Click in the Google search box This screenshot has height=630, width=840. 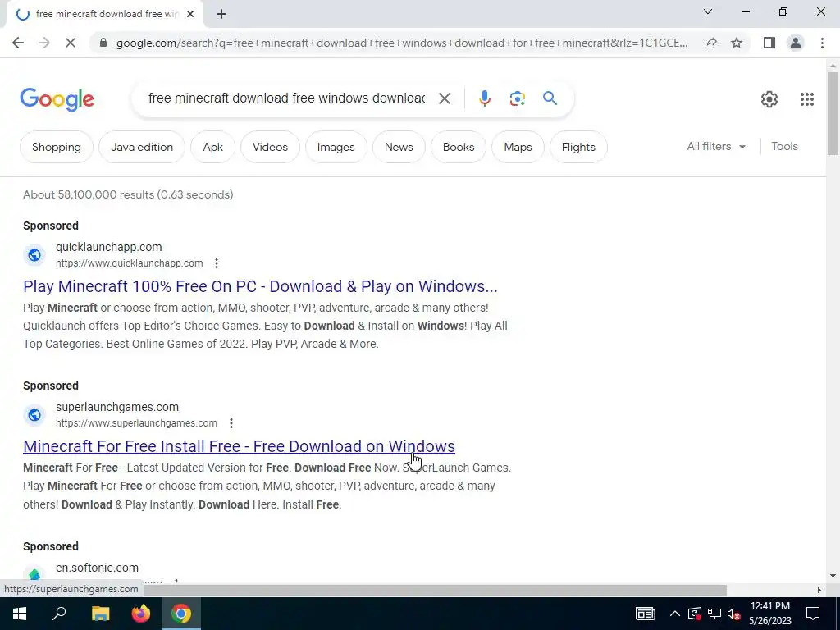click(286, 98)
